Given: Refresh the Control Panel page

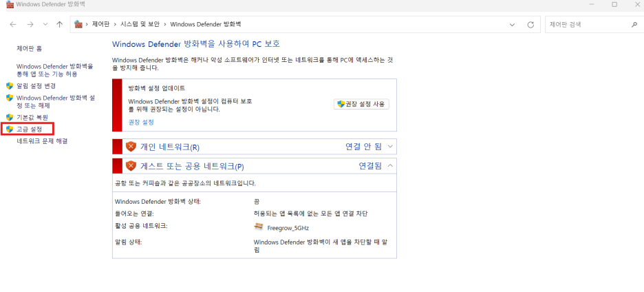Looking at the screenshot, I should click(530, 25).
